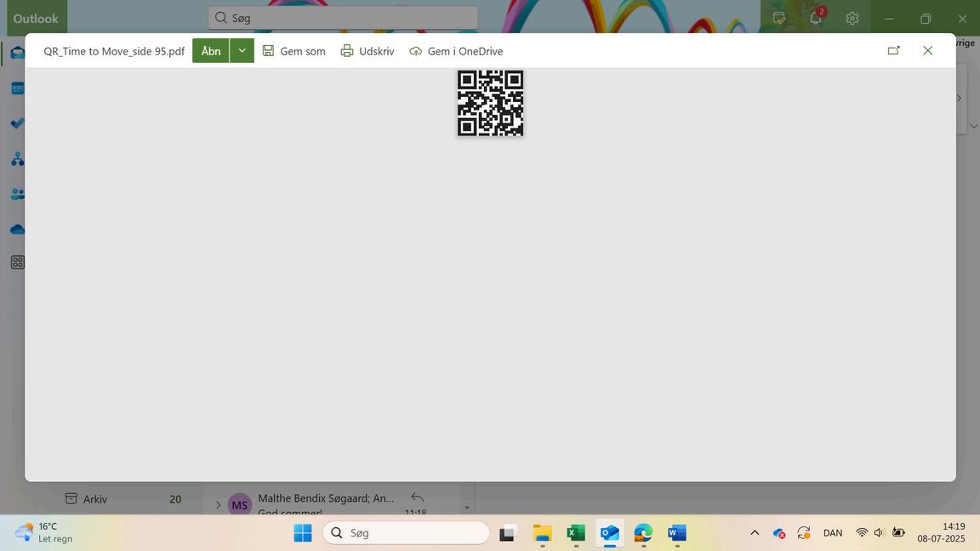Click the Outlook search field
Viewport: 980px width, 551px height.
pyautogui.click(x=343, y=18)
